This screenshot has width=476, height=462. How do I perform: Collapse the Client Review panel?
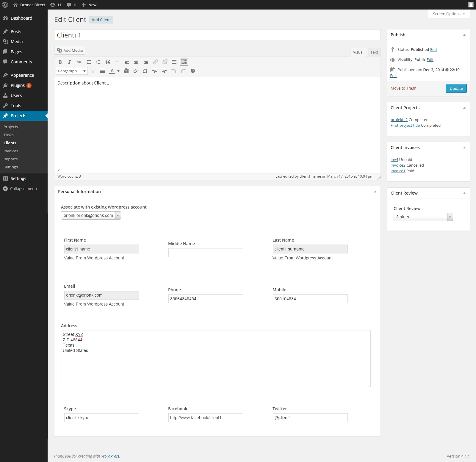click(x=464, y=193)
